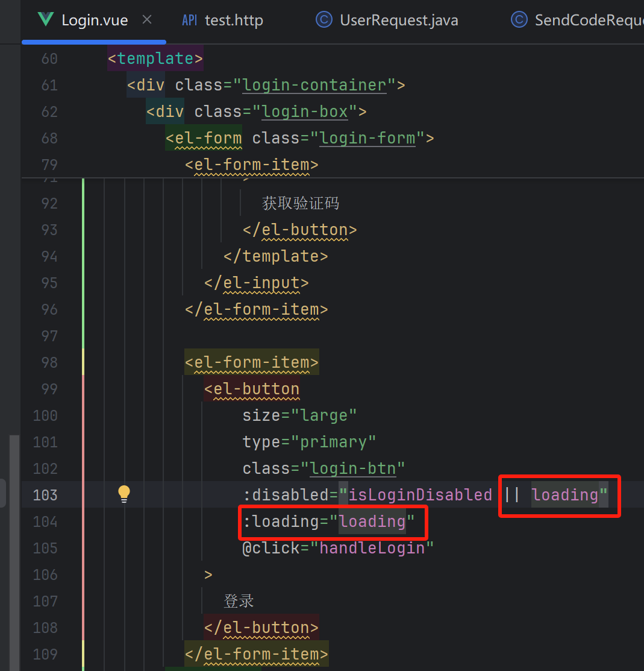Image resolution: width=644 pixels, height=671 pixels.
Task: Click the </template> tag on line 94
Action: click(x=276, y=256)
